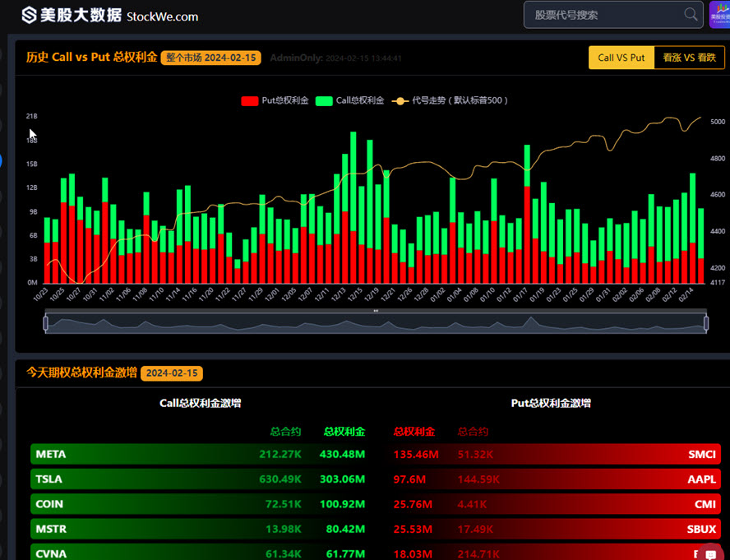Click the 12/15 date label on x-axis
The width and height of the screenshot is (730, 560).
tap(355, 294)
